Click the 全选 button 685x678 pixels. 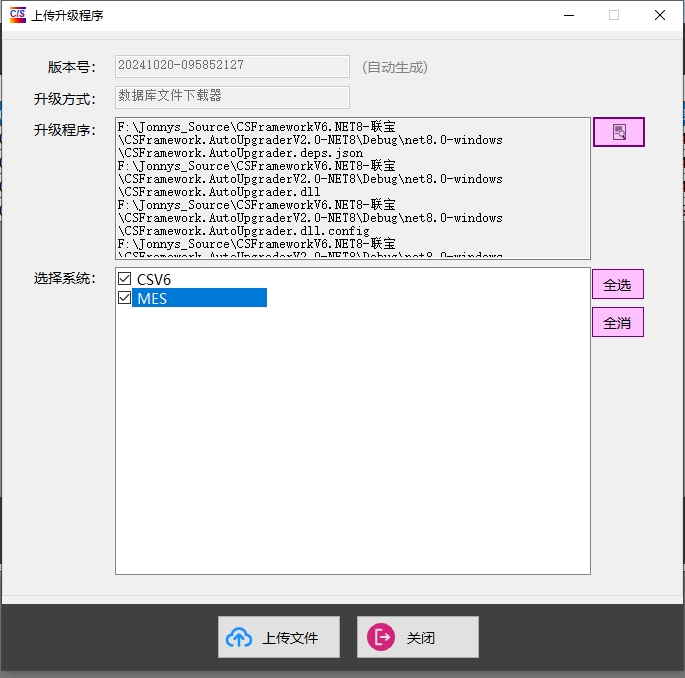tap(618, 284)
